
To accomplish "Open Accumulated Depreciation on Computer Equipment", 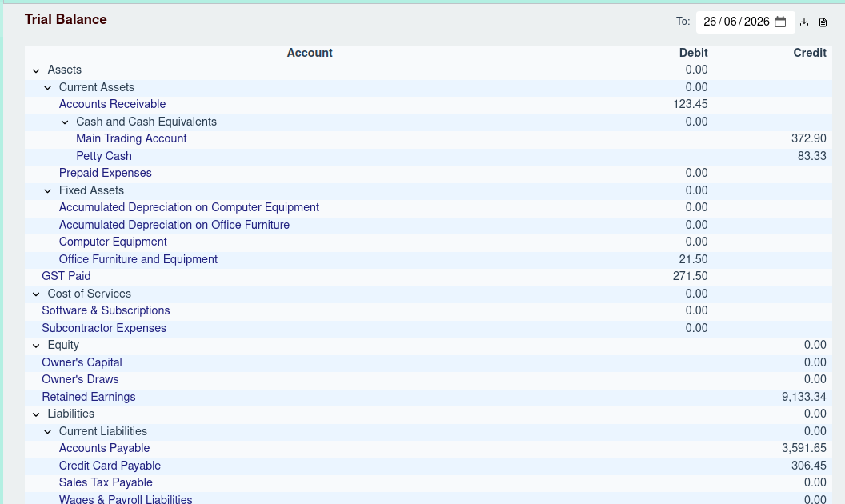I will (x=189, y=207).
